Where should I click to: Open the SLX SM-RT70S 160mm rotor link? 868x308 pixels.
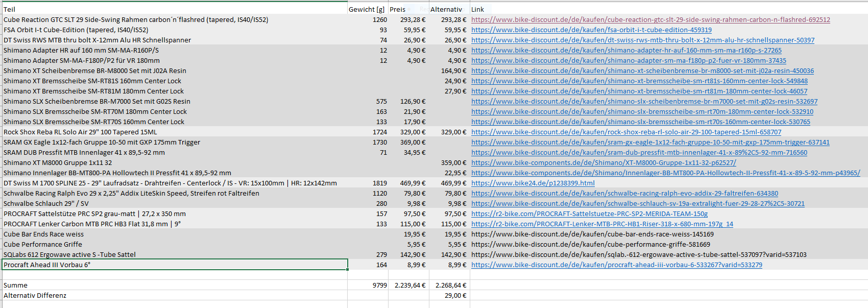641,122
